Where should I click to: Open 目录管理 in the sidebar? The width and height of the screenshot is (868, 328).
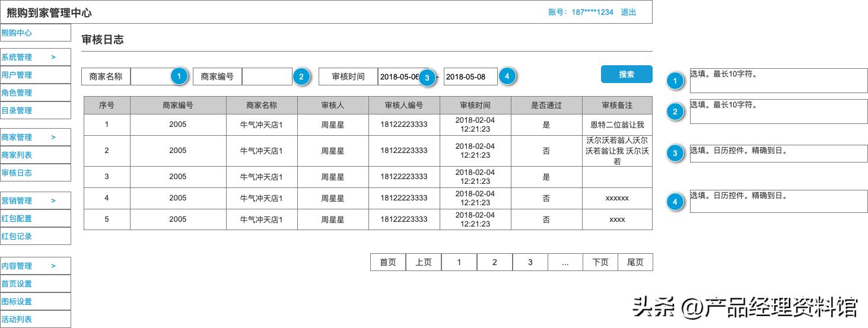coord(35,111)
